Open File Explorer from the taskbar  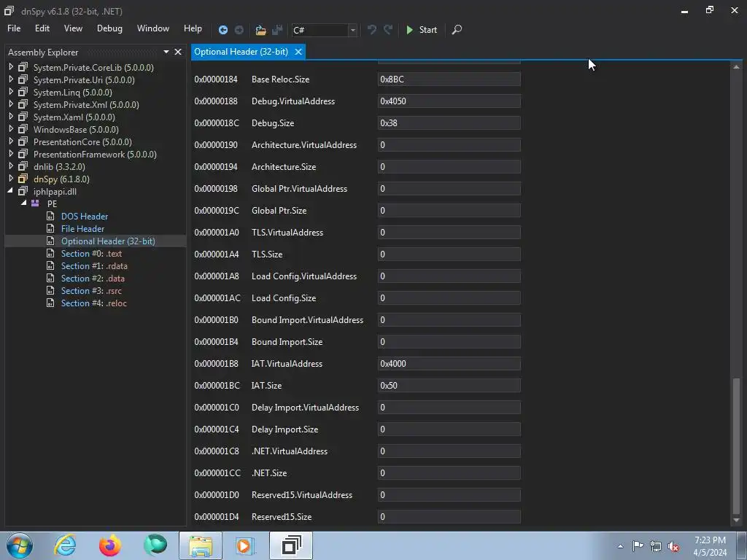(201, 545)
